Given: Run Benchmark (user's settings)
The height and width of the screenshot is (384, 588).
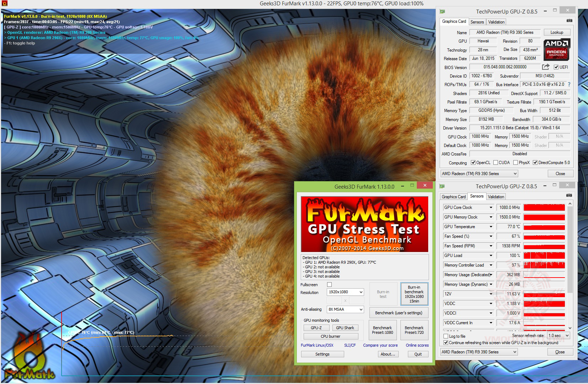Looking at the screenshot, I should 399,313.
